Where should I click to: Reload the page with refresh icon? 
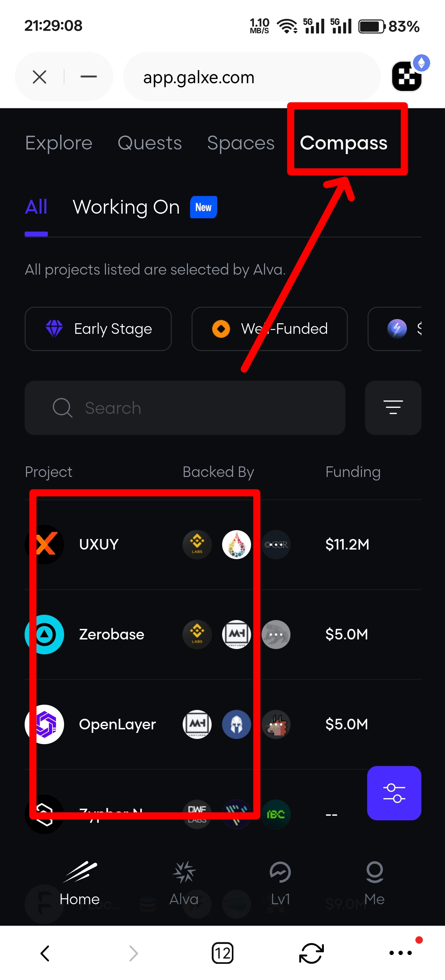click(311, 953)
